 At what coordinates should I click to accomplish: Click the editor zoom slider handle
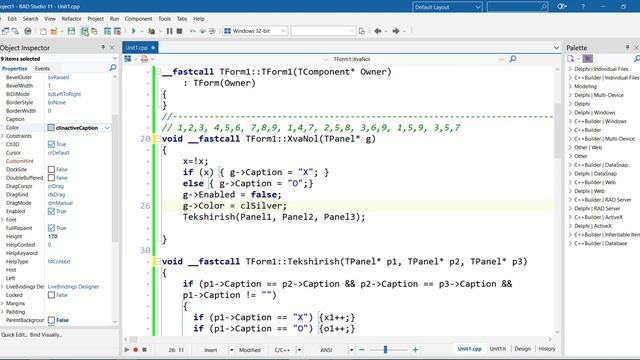tap(385, 350)
